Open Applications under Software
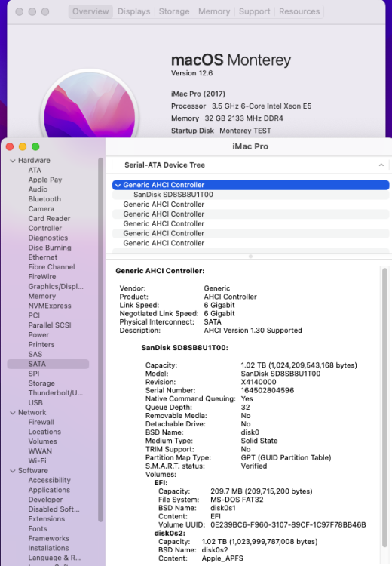 (x=49, y=491)
